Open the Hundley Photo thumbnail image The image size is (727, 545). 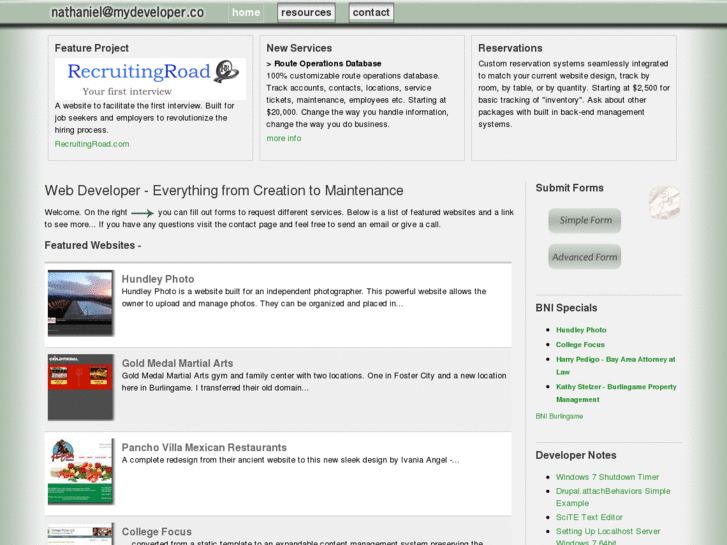[81, 303]
